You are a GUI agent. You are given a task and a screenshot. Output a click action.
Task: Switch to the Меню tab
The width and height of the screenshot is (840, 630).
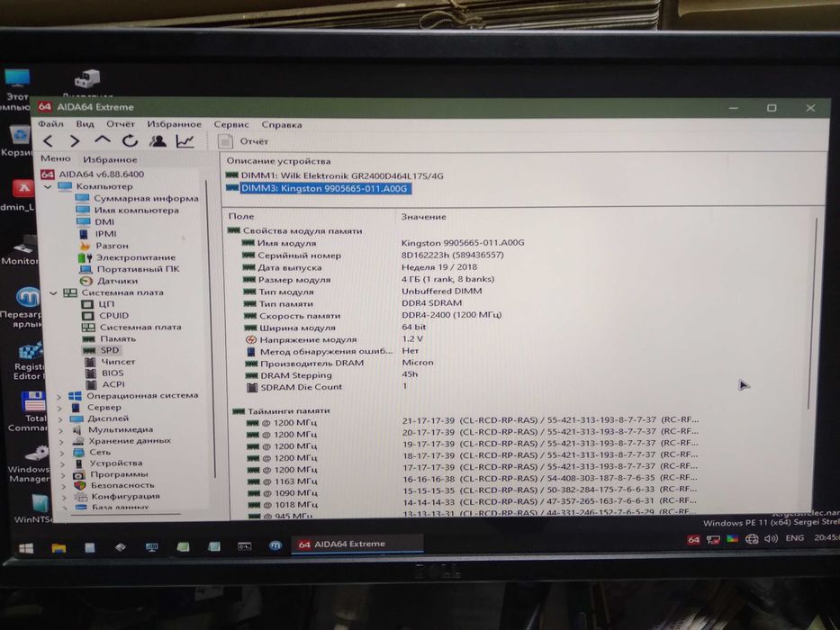click(56, 158)
